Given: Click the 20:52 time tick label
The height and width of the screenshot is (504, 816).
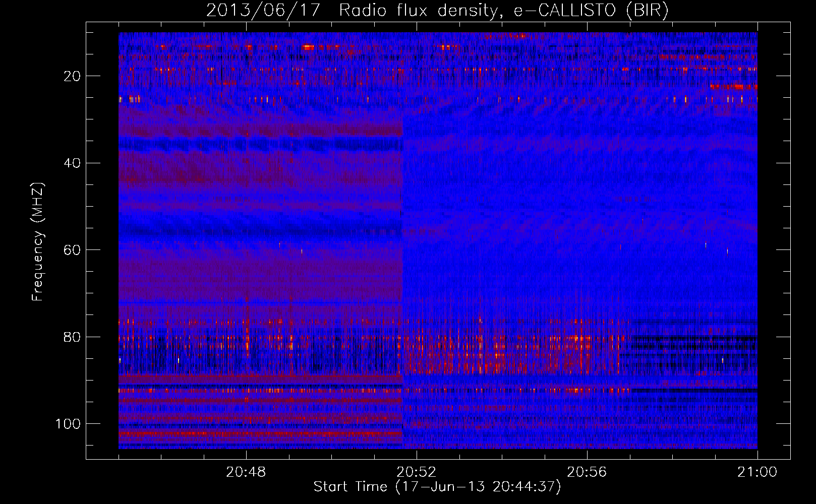Looking at the screenshot, I should (417, 472).
